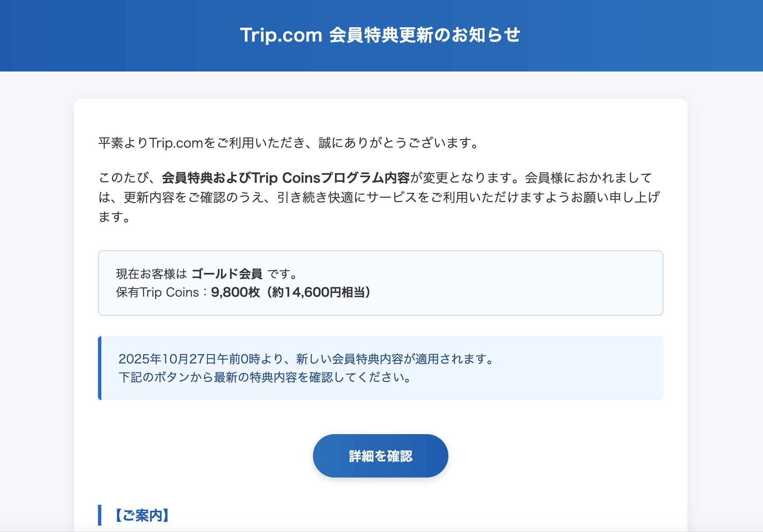Viewport: 763px width, 532px height.
Task: Click the です。 text after ゴールド会員
Action: [x=282, y=274]
